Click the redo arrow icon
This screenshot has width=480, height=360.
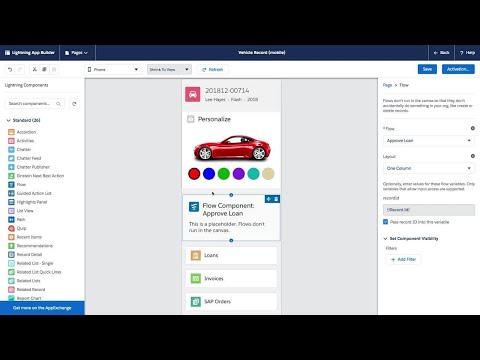[20, 69]
